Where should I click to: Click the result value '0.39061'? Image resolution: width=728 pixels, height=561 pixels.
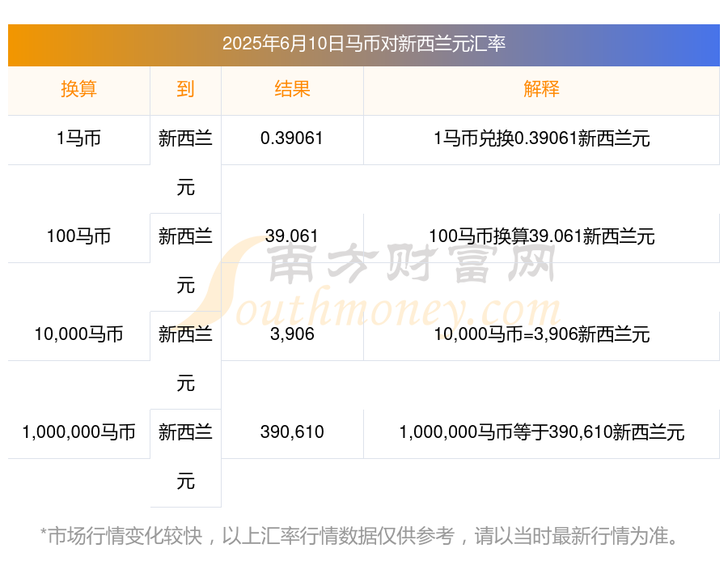click(x=291, y=138)
